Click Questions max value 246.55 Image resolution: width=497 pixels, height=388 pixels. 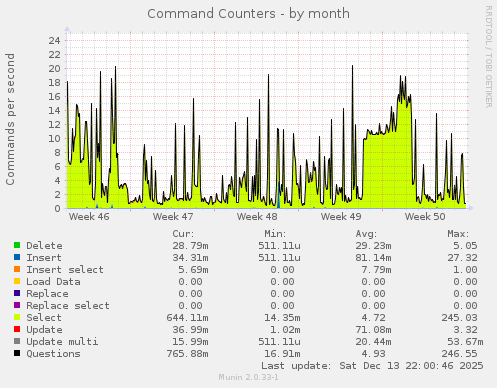(460, 354)
